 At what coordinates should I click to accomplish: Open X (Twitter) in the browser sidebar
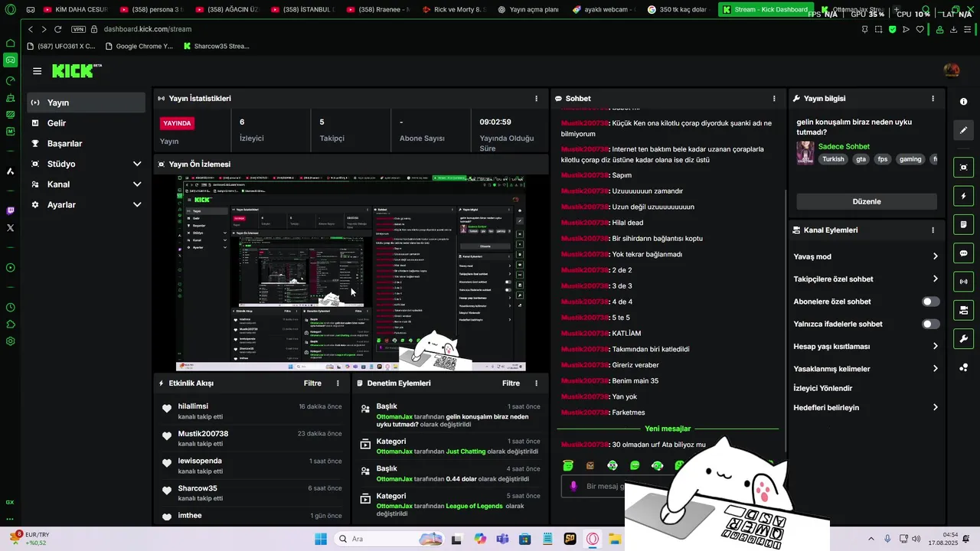click(x=10, y=228)
